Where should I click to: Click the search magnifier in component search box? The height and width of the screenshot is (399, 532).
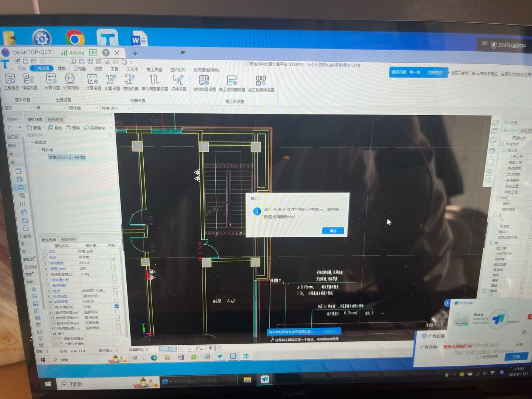(x=110, y=135)
